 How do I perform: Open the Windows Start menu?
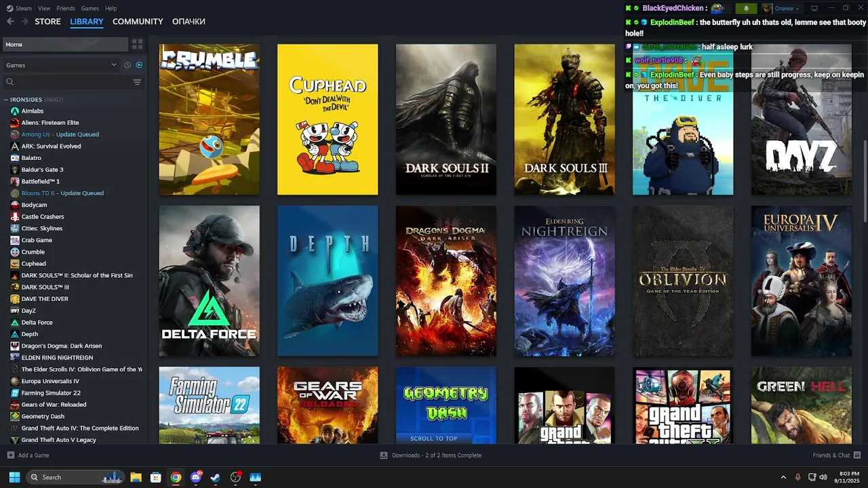pyautogui.click(x=14, y=477)
